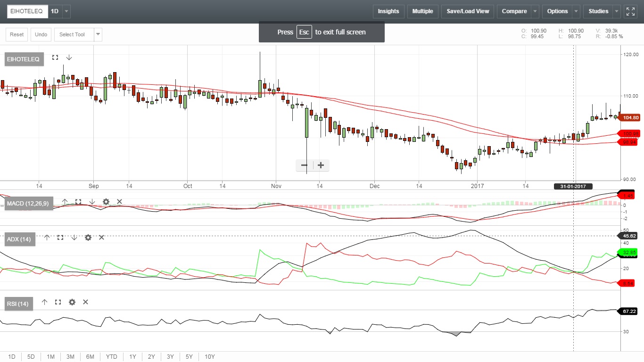The image size is (644, 362).
Task: Select the 3Y range tab
Action: [170, 357]
